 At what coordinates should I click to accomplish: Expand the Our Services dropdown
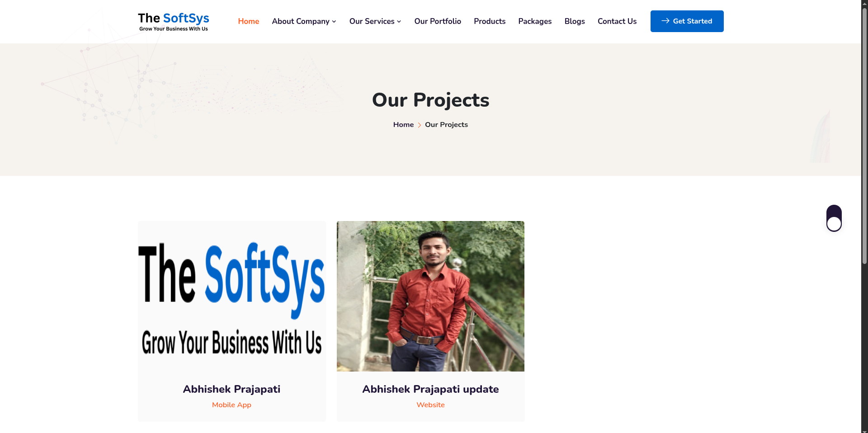[375, 21]
